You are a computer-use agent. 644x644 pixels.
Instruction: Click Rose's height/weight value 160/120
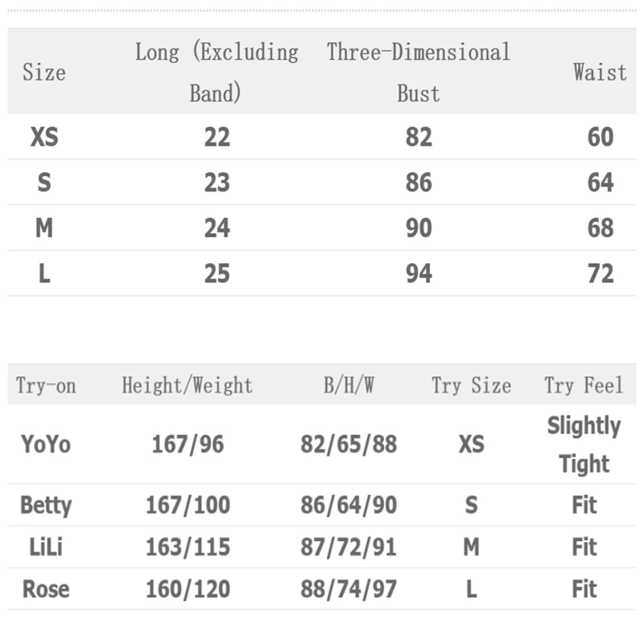point(188,589)
